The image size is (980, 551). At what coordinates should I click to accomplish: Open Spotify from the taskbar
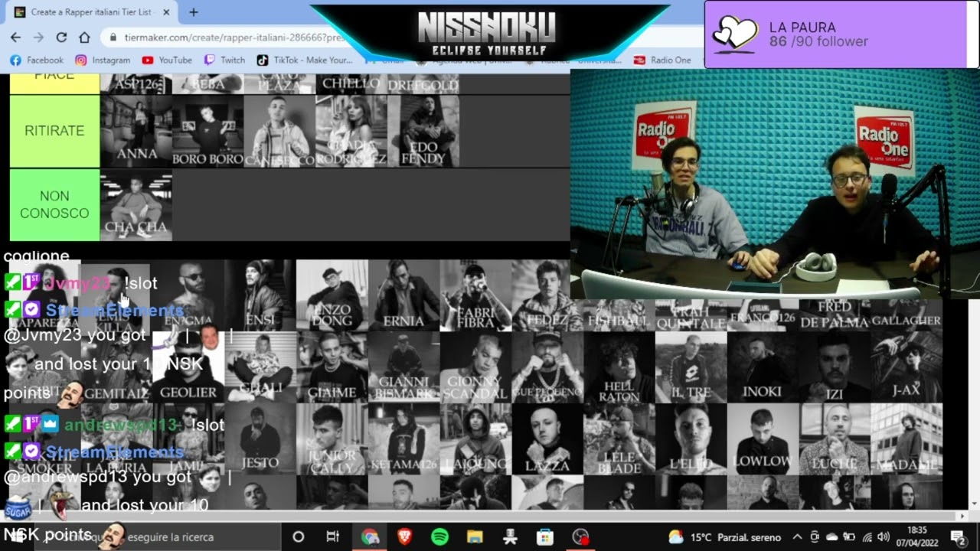(439, 536)
